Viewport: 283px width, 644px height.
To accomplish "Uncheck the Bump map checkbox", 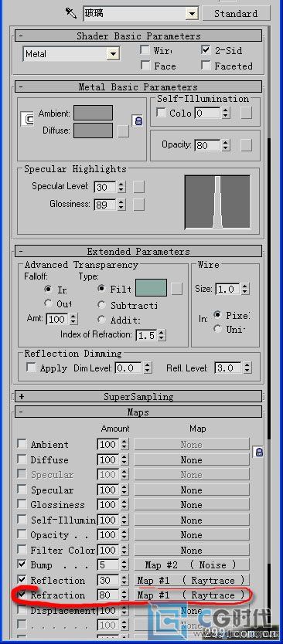I will pos(22,564).
